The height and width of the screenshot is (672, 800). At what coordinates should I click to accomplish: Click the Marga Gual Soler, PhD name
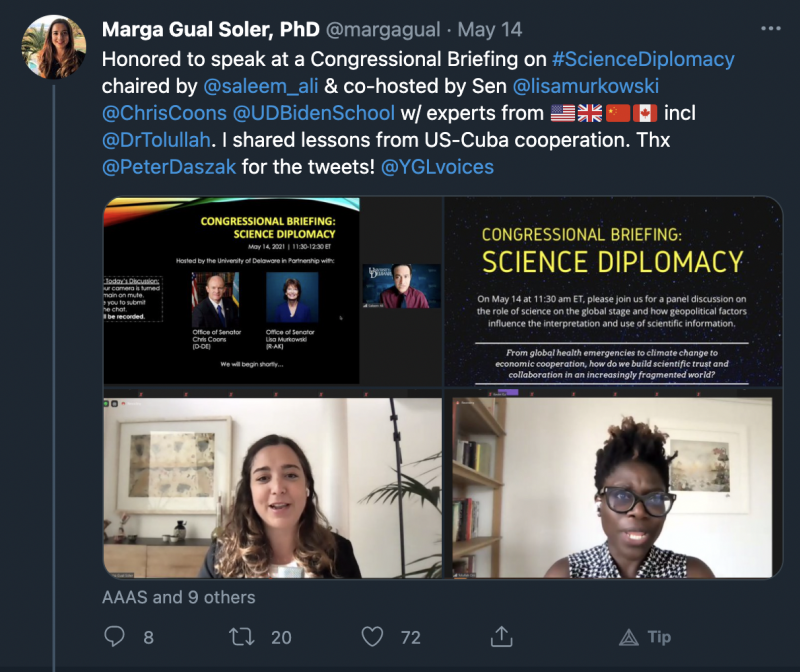tap(211, 30)
